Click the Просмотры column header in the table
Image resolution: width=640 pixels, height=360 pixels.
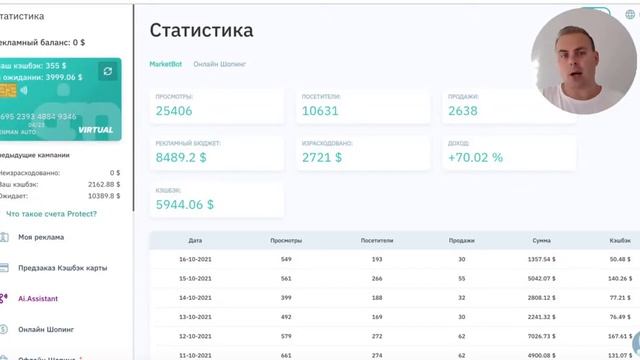click(x=286, y=240)
